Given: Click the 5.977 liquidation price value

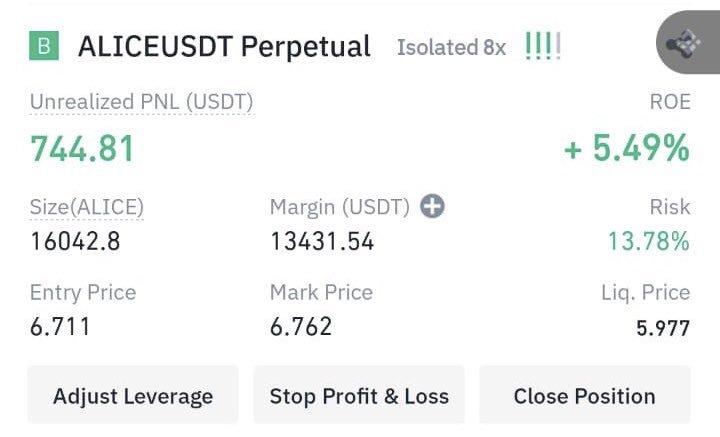Looking at the screenshot, I should pyautogui.click(x=662, y=328).
